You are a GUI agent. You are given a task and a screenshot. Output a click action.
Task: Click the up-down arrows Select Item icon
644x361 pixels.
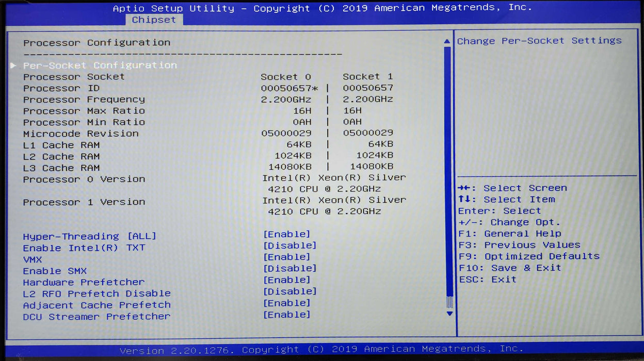pyautogui.click(x=463, y=200)
